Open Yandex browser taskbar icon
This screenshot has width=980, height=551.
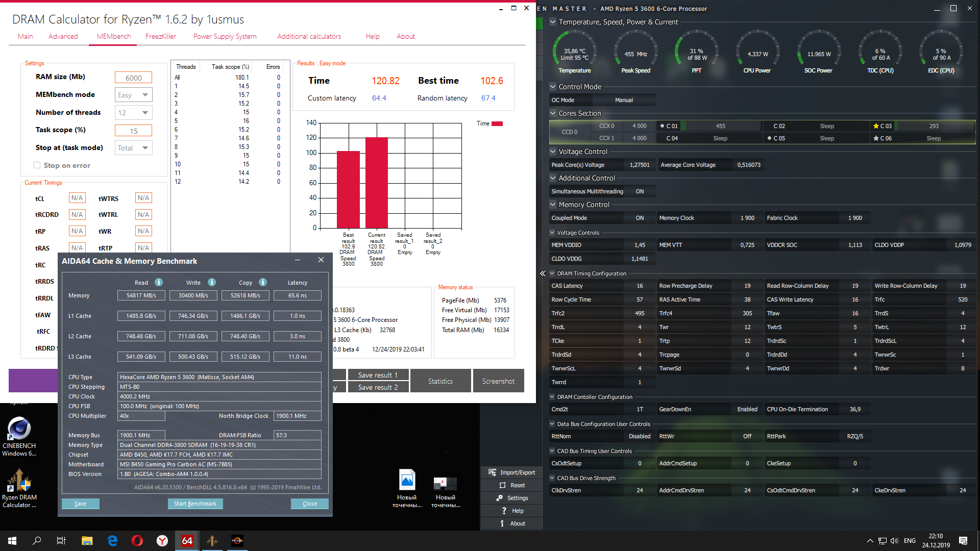click(162, 541)
